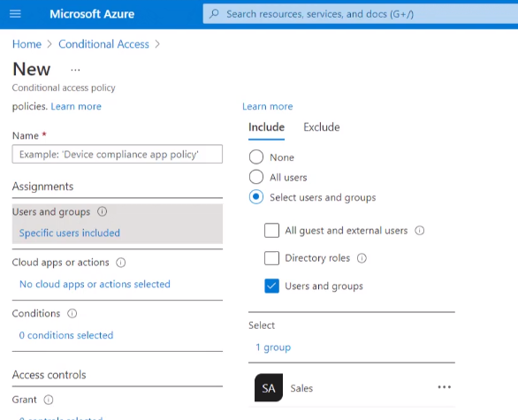The height and width of the screenshot is (420, 518).
Task: Check All guest and external users
Action: point(271,230)
